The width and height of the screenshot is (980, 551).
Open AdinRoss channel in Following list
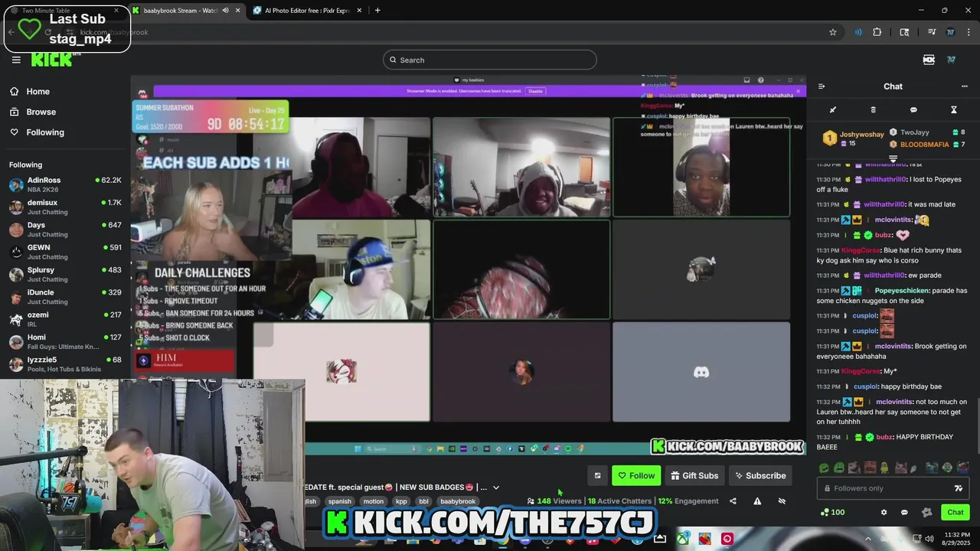click(x=65, y=184)
